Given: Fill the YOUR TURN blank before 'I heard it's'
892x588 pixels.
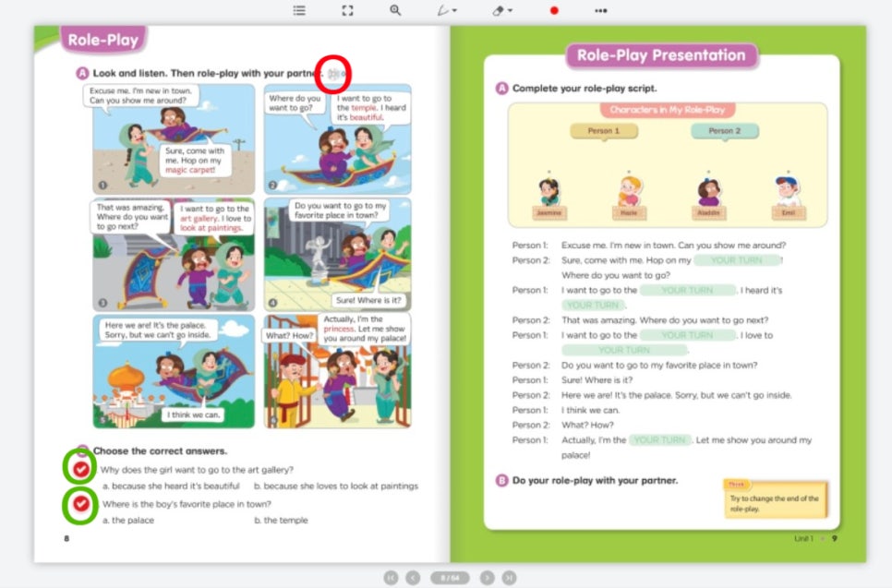Looking at the screenshot, I should pos(687,290).
